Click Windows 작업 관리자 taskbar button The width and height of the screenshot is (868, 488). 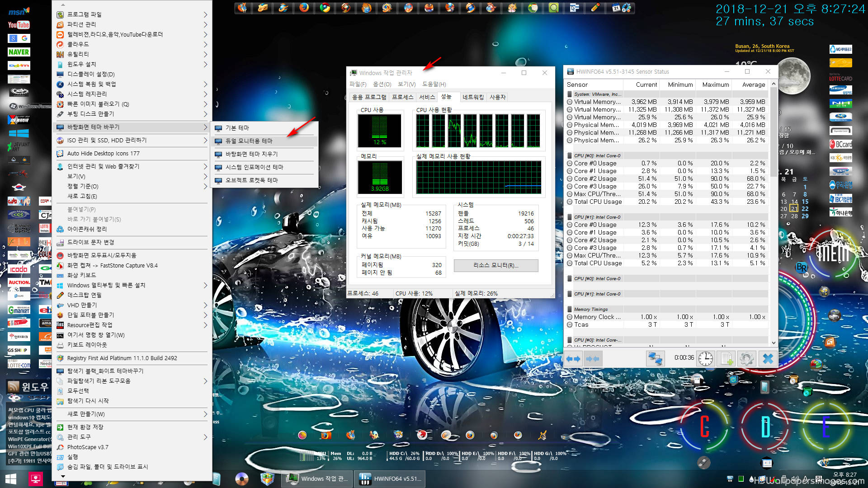317,479
